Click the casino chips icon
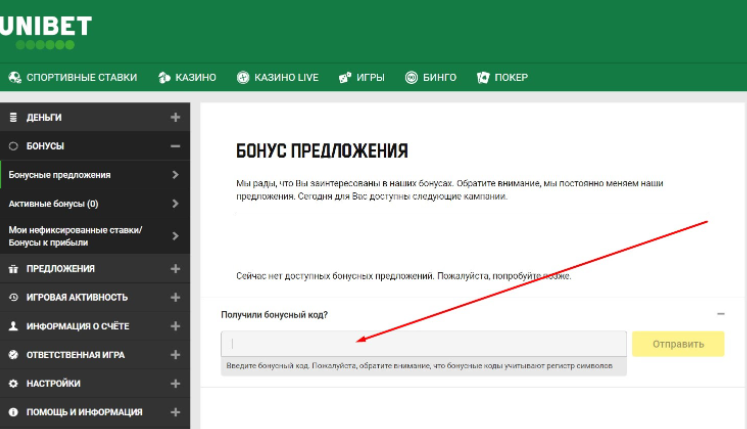 [164, 77]
